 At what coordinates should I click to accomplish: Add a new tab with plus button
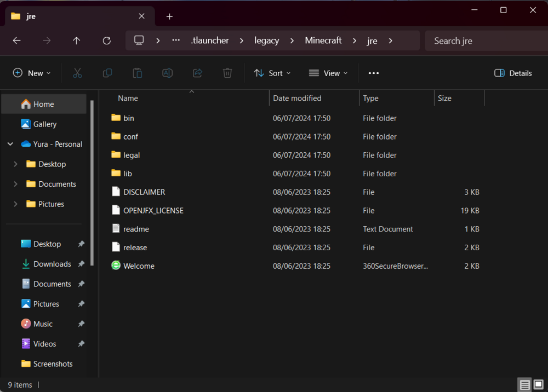[169, 16]
